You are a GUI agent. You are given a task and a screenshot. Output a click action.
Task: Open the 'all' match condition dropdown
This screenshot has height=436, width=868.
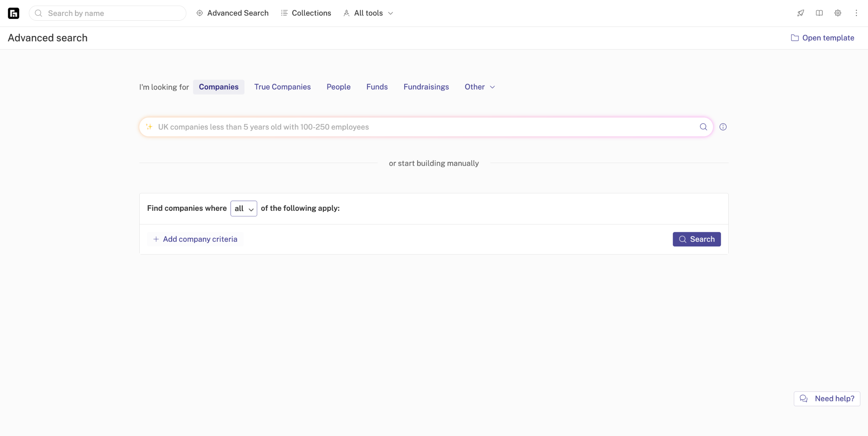(x=243, y=209)
